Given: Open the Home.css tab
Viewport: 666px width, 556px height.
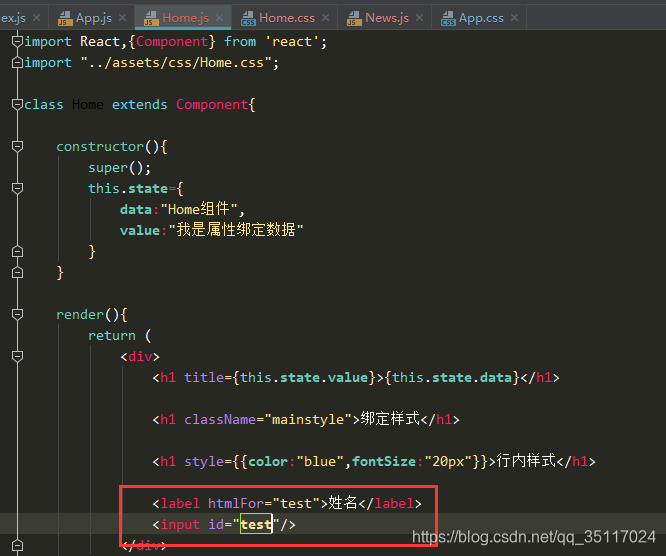Looking at the screenshot, I should click(287, 18).
